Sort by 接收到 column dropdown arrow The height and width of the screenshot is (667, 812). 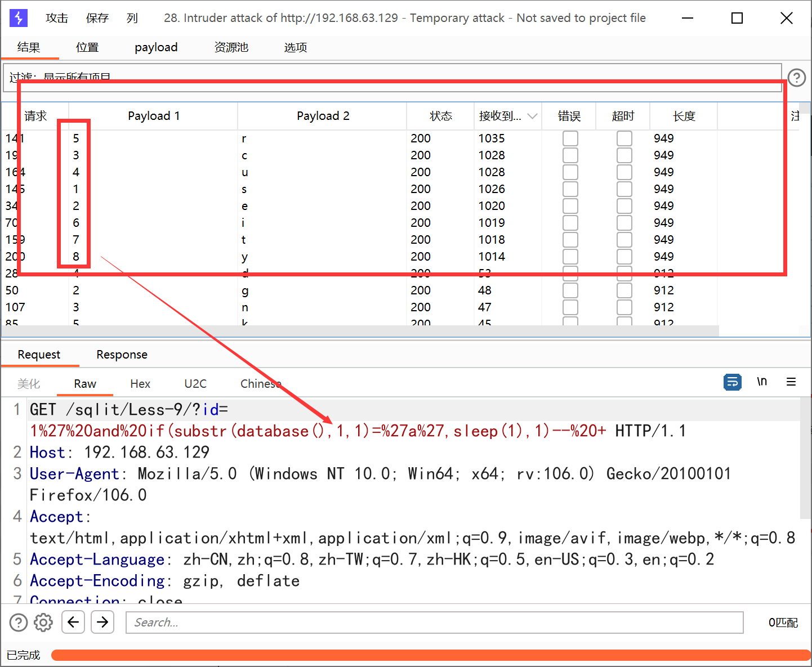(x=532, y=116)
